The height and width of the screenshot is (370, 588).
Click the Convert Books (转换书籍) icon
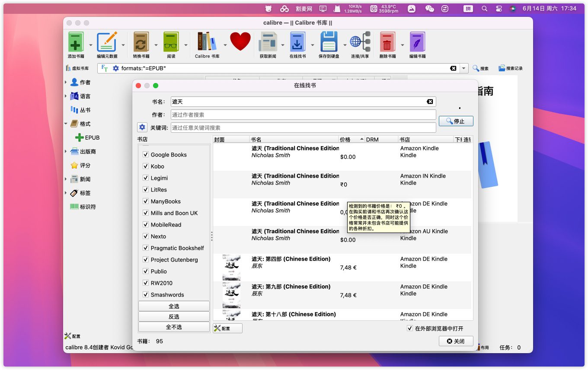pos(141,42)
